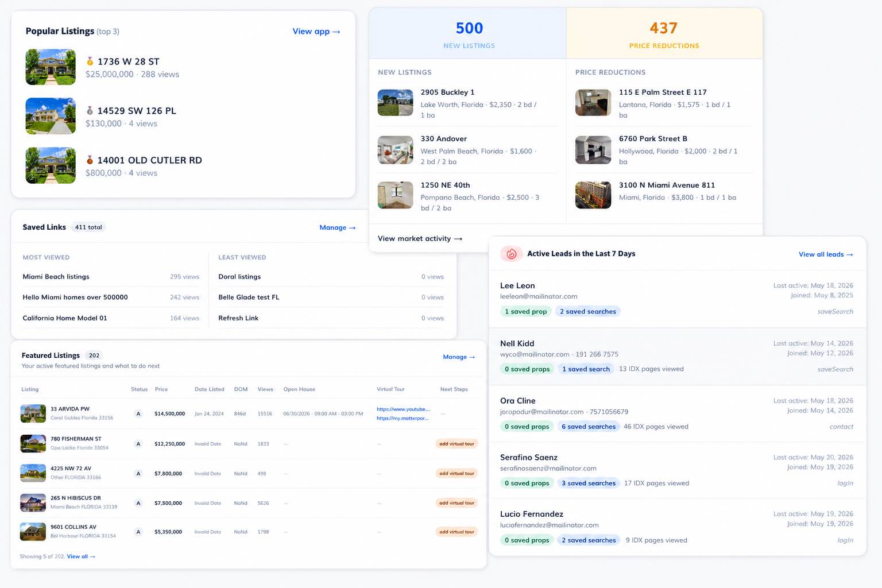Open the Doral listings saved link
The height and width of the screenshot is (588, 882).
(239, 277)
